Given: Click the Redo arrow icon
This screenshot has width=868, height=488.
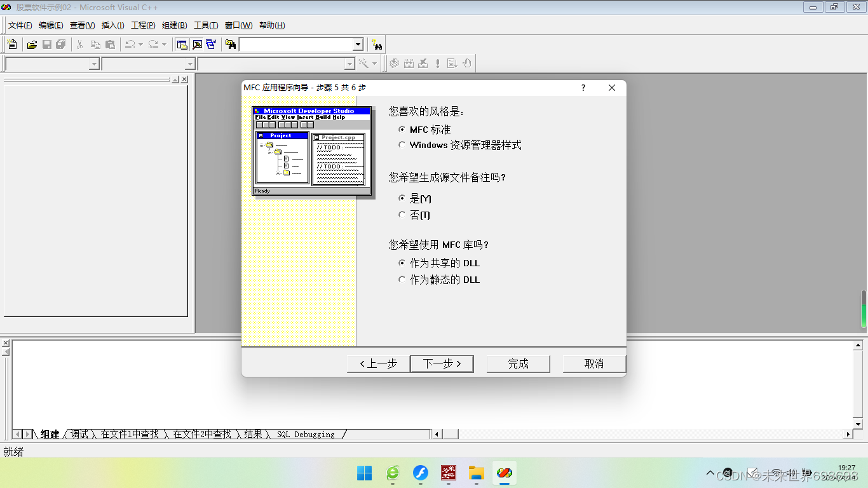Looking at the screenshot, I should [x=153, y=44].
